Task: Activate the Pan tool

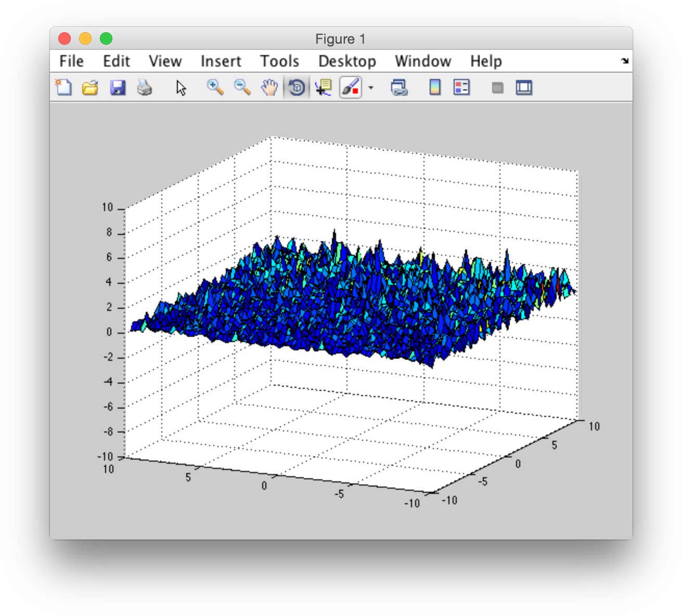Action: 269,87
